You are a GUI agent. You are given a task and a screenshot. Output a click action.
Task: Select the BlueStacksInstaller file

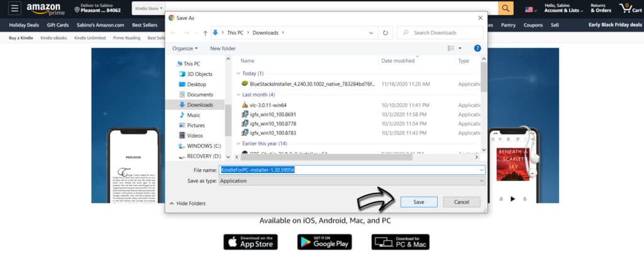click(308, 84)
